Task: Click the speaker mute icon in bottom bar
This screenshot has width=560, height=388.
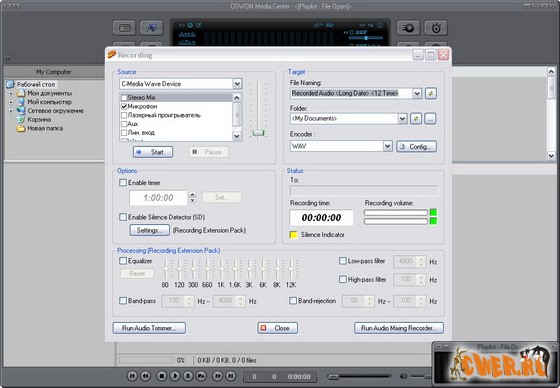Action: 403,376
